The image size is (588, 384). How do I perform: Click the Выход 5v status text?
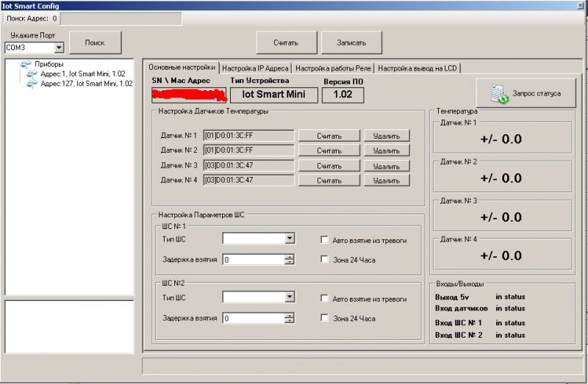510,297
